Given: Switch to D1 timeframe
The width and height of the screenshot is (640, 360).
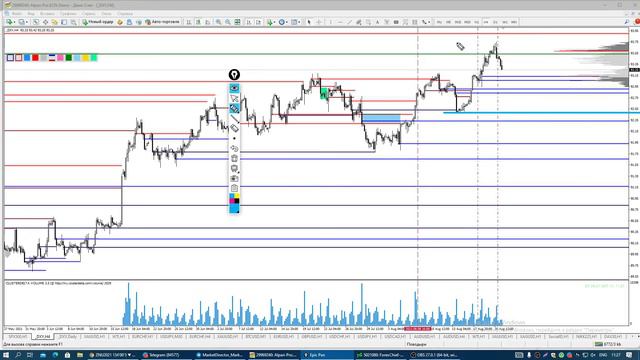Looking at the screenshot, I should click(495, 22).
